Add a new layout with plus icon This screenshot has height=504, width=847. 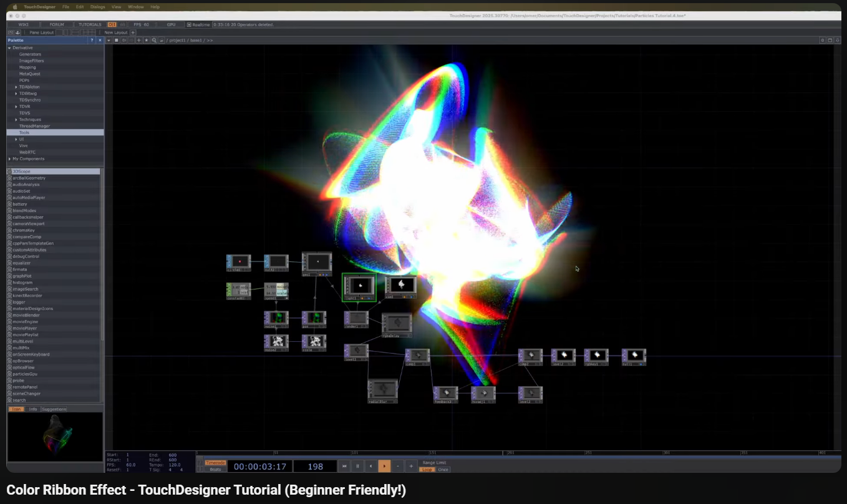click(133, 32)
